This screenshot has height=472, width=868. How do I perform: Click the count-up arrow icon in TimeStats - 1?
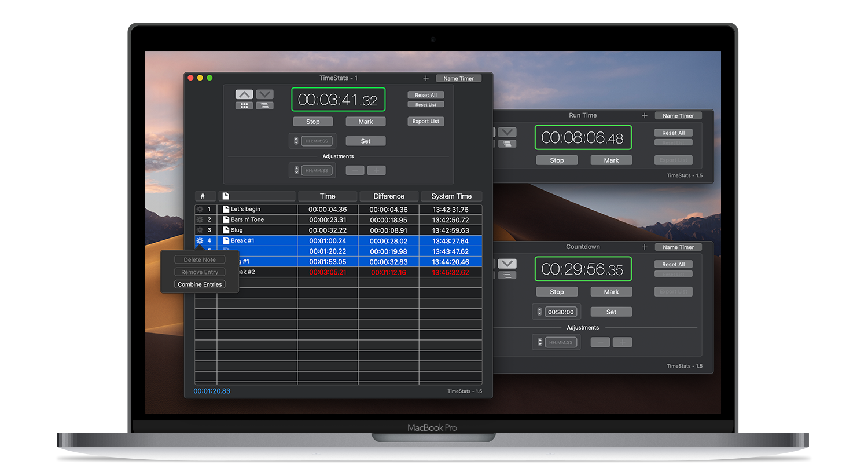click(244, 94)
